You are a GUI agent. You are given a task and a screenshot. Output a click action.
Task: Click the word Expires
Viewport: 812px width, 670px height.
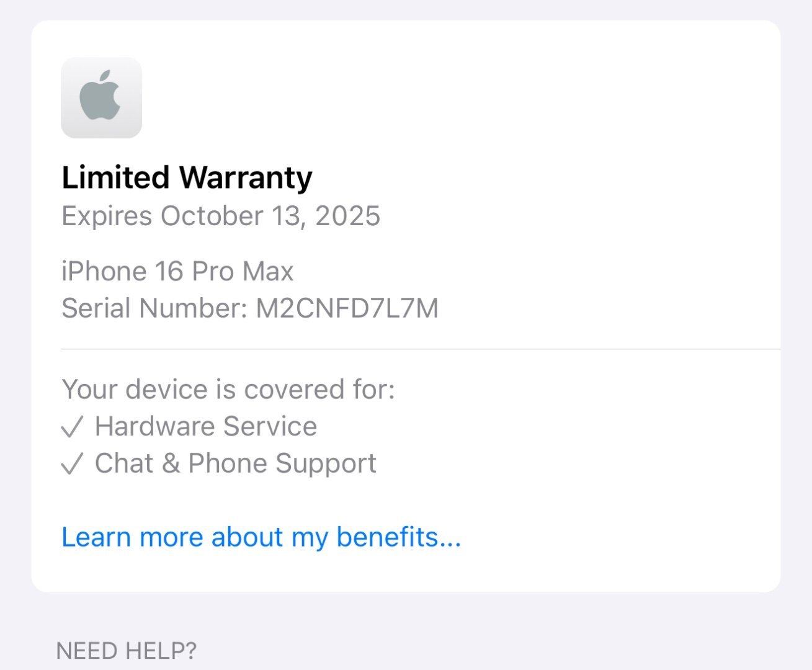107,216
